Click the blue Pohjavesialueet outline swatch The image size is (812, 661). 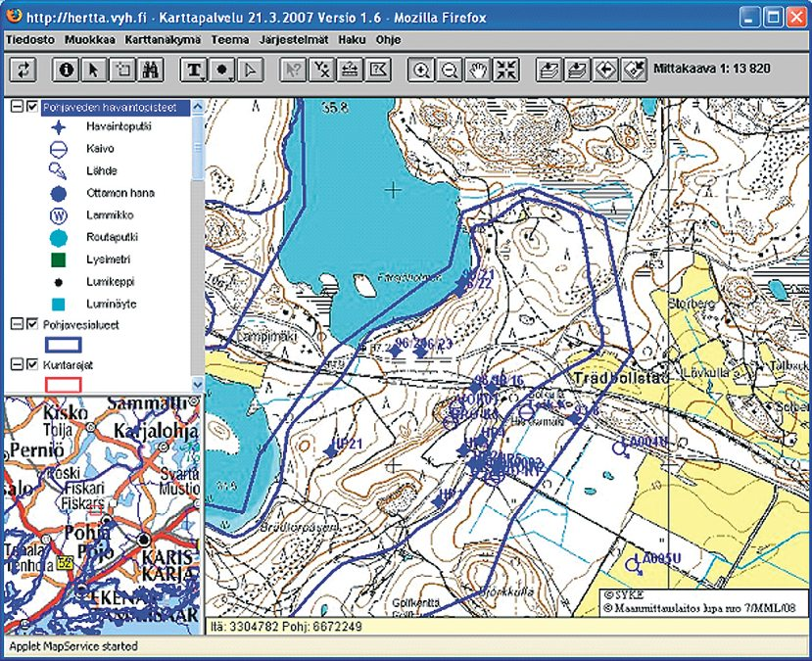click(x=64, y=345)
